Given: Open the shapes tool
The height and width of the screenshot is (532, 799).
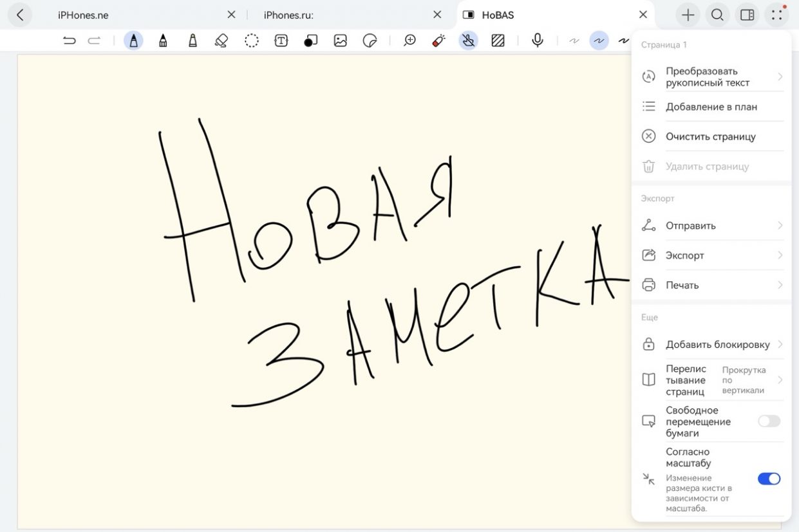Looking at the screenshot, I should click(310, 41).
